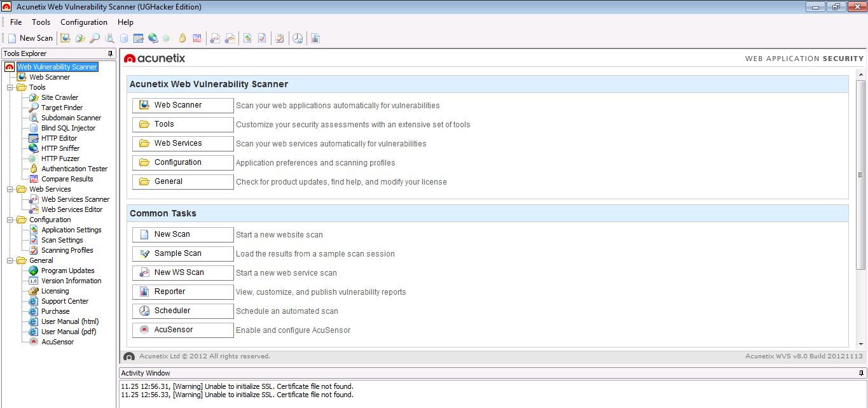Select HTTP Sniffer in the tree
This screenshot has width=868, height=408.
coord(60,148)
